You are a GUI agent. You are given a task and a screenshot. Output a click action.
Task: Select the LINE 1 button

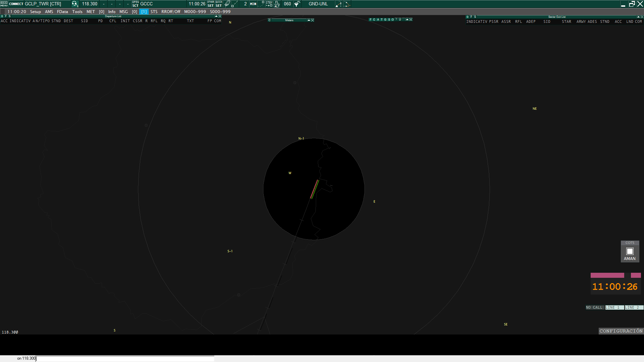pyautogui.click(x=614, y=308)
